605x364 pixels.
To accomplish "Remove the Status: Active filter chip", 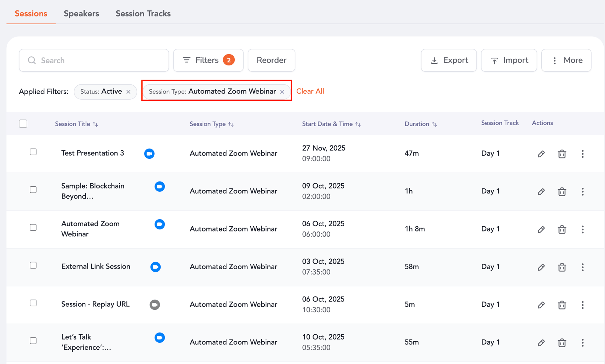I will click(x=128, y=91).
